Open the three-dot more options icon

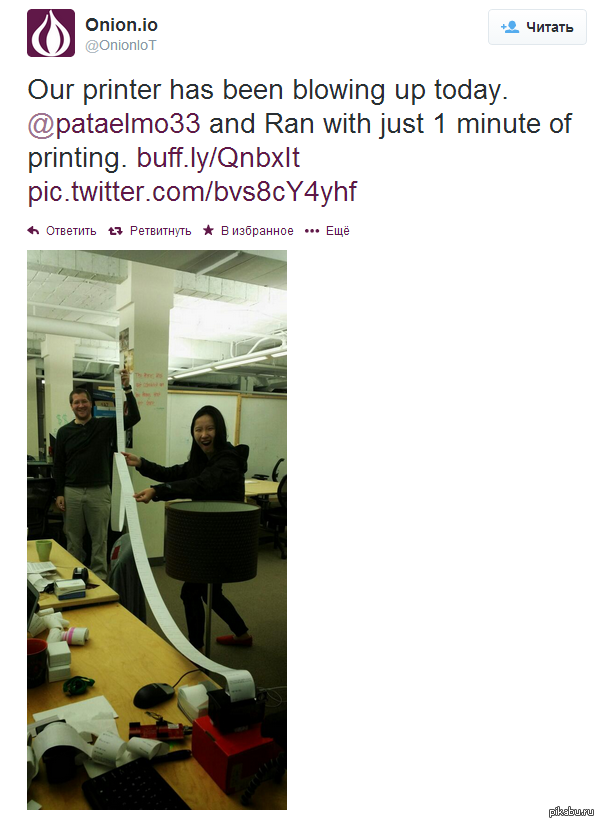(x=312, y=231)
